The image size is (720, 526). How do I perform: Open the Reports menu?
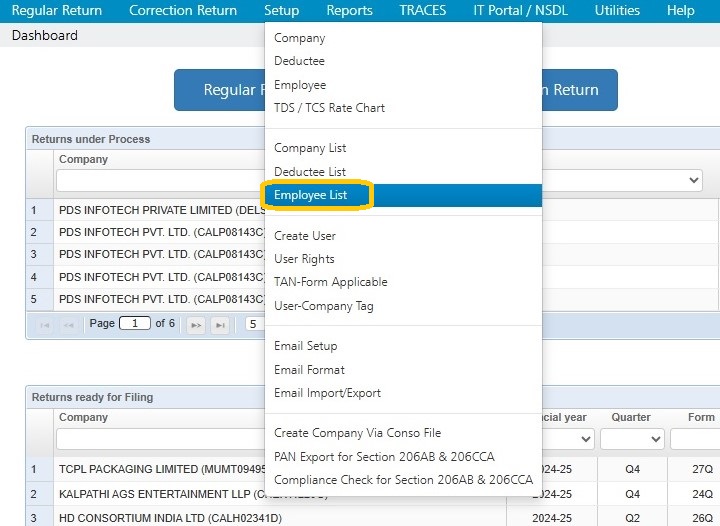(x=349, y=11)
